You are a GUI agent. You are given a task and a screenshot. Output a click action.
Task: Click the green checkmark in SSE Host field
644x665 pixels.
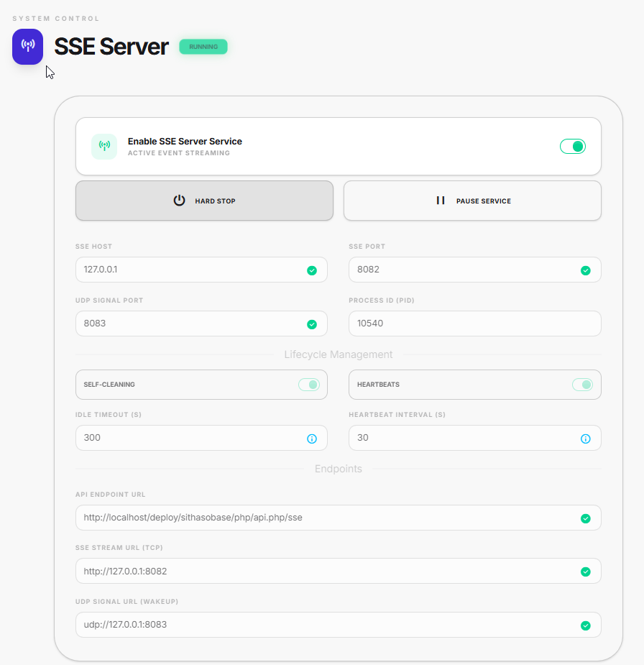[312, 270]
